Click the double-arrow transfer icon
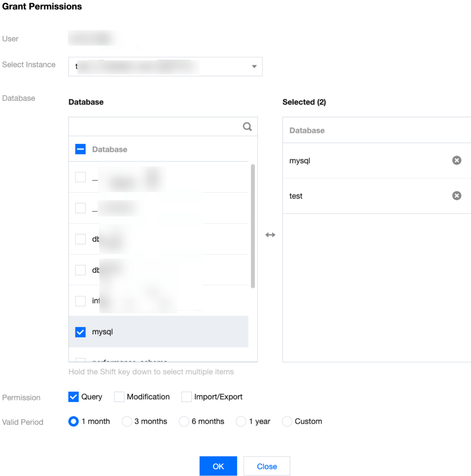Screen dimensions: 471x476 point(270,235)
